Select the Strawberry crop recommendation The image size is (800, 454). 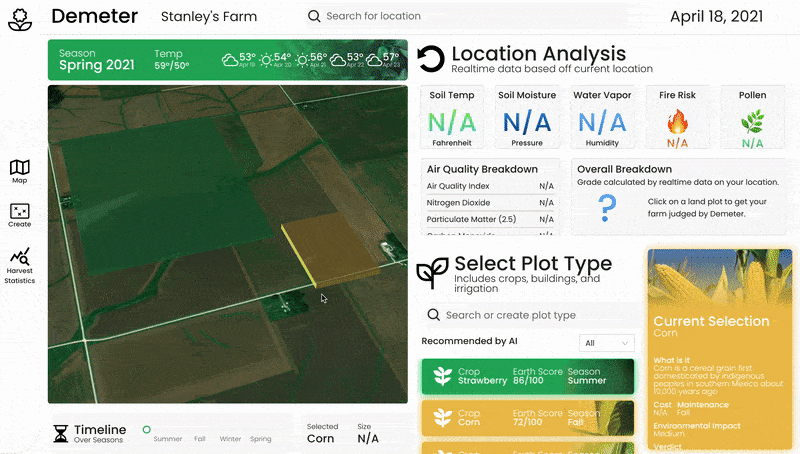coord(528,376)
